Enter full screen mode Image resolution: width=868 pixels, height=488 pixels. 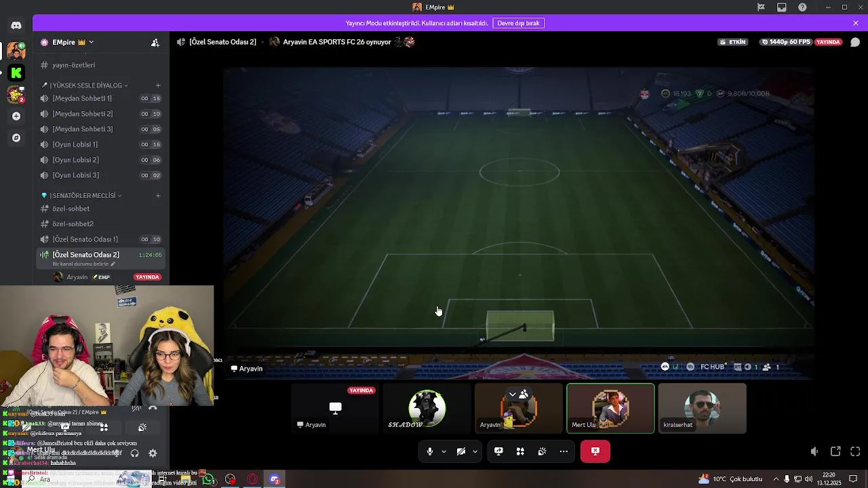[855, 451]
